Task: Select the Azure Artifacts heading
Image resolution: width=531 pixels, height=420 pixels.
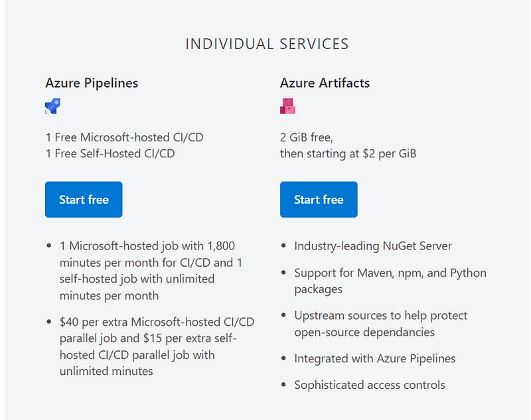Action: point(325,83)
